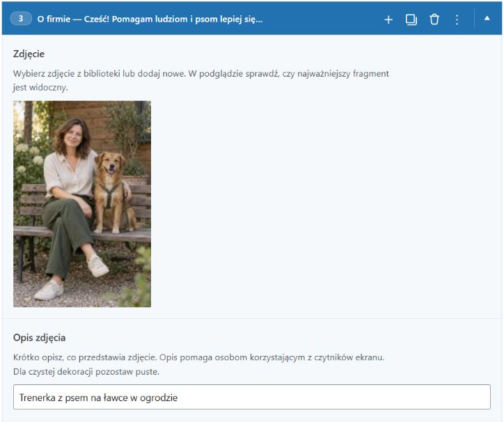Click the 'Wybierz zdjęcie z biblioteki' instructions

(x=201, y=80)
